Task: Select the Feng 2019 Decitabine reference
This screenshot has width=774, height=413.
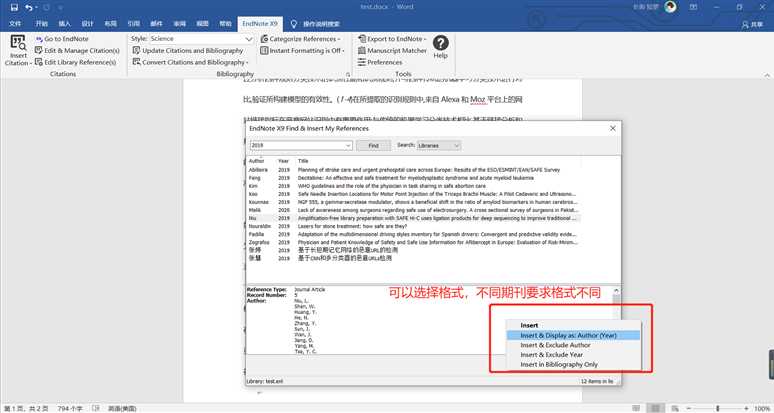Action: 413,178
